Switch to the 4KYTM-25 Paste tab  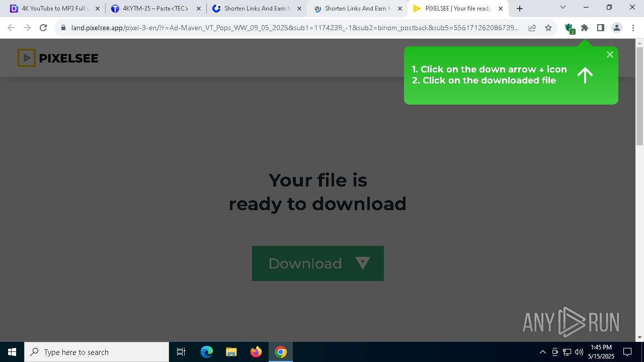coord(155,9)
